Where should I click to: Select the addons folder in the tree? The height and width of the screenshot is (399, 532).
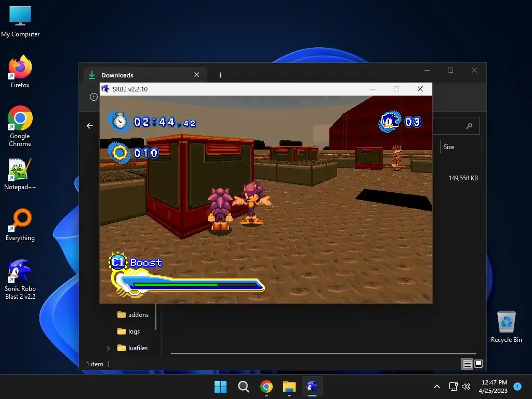[x=133, y=315]
